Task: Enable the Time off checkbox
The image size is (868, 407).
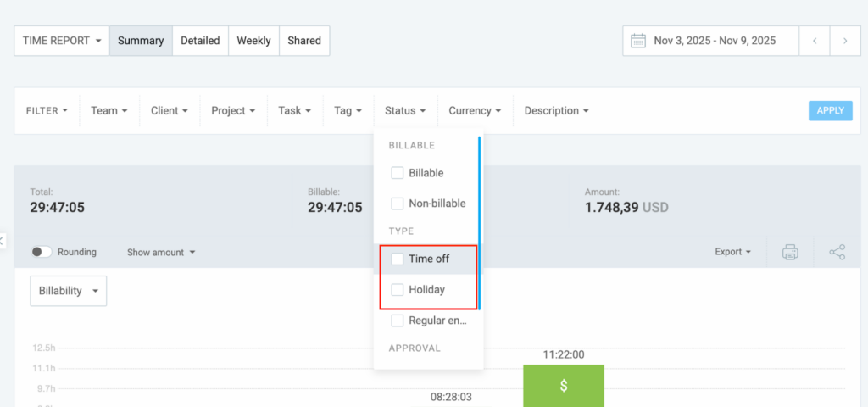Action: 397,259
